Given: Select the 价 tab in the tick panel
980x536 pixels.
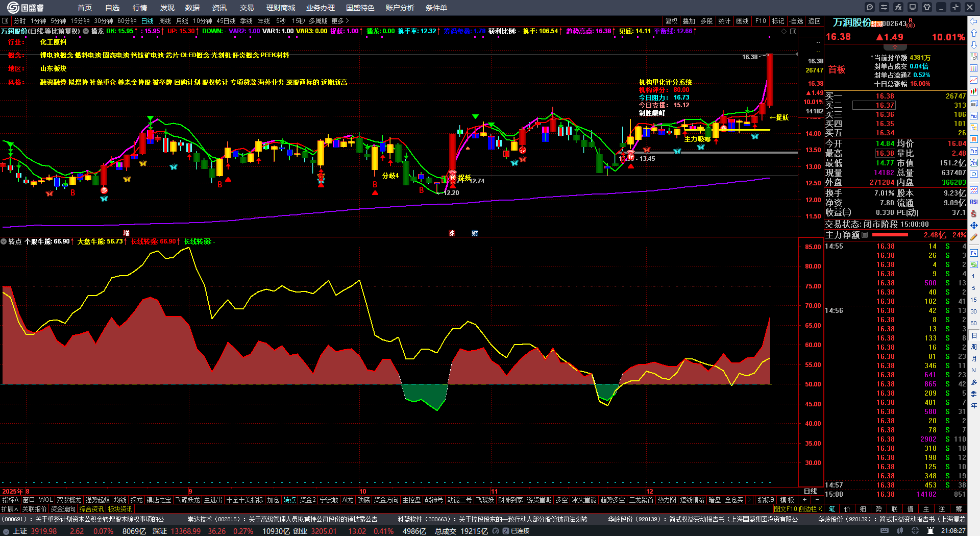Looking at the screenshot, I should [x=848, y=509].
